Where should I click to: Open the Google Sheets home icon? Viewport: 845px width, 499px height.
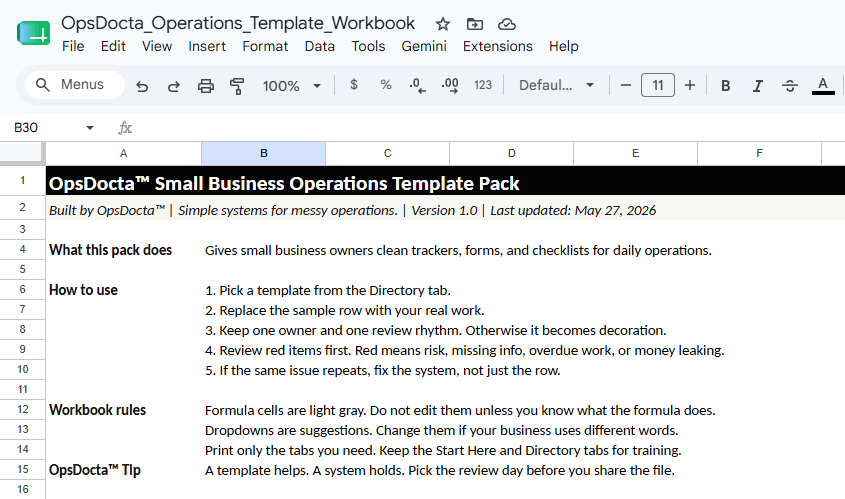coord(33,33)
